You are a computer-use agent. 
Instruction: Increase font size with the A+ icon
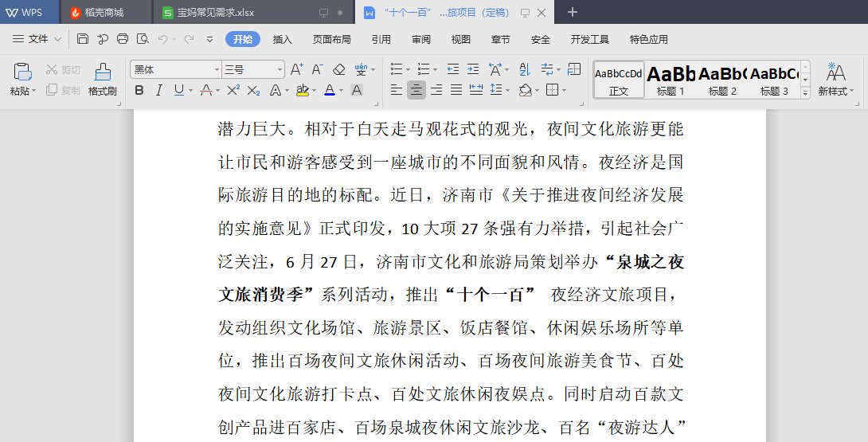[x=297, y=69]
